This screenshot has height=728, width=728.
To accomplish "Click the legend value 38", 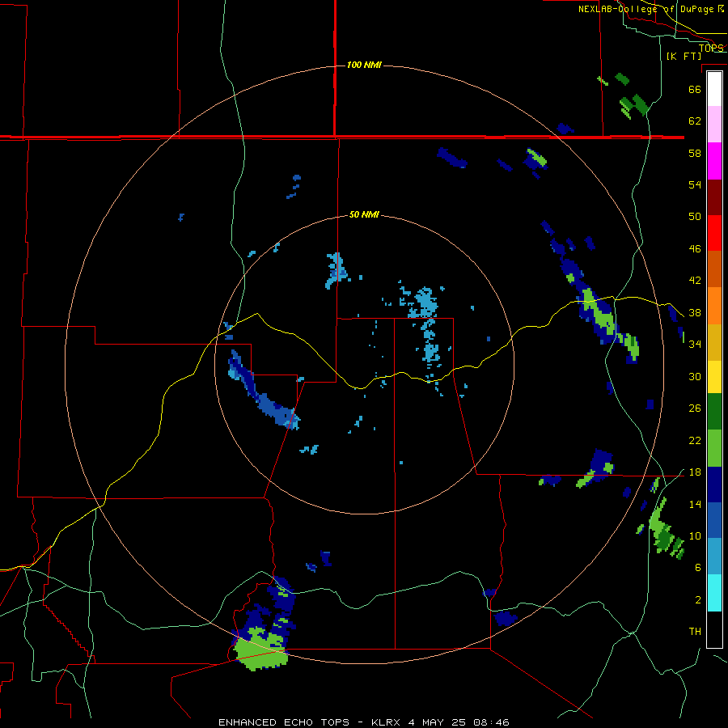I will click(695, 312).
